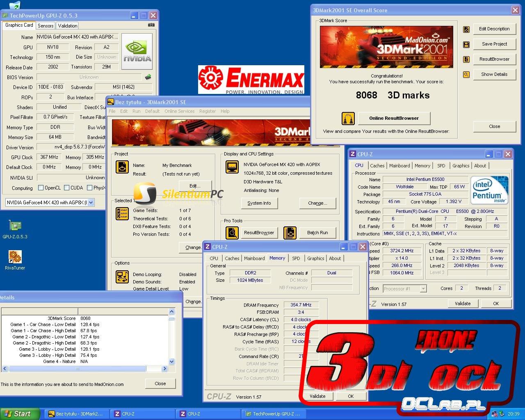Click ResultBrowser button in score window
The width and height of the screenshot is (525, 420).
pos(494,59)
